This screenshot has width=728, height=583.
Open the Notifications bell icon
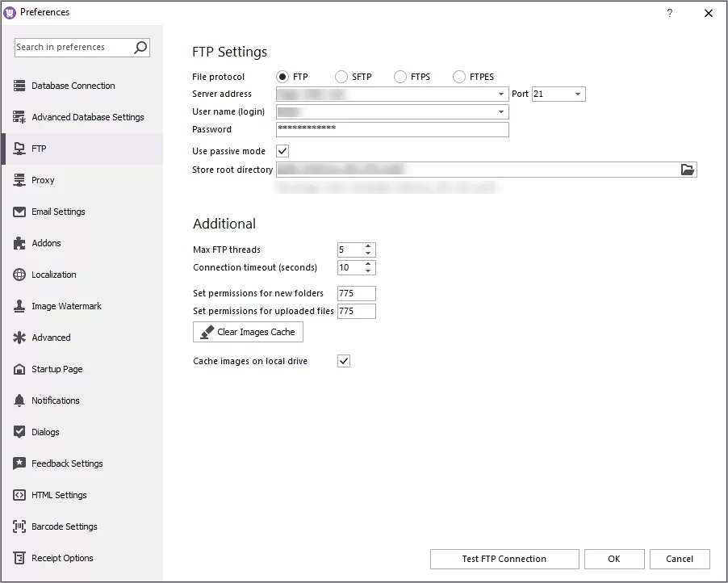19,401
